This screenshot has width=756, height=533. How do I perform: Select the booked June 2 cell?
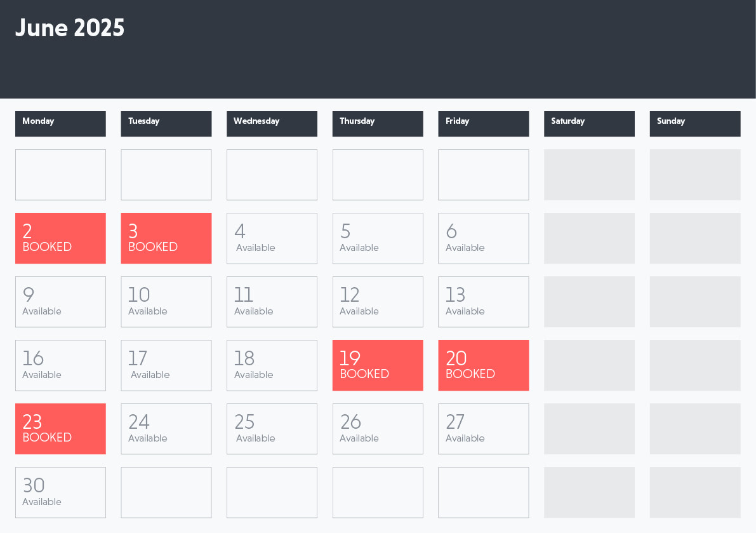pos(60,238)
